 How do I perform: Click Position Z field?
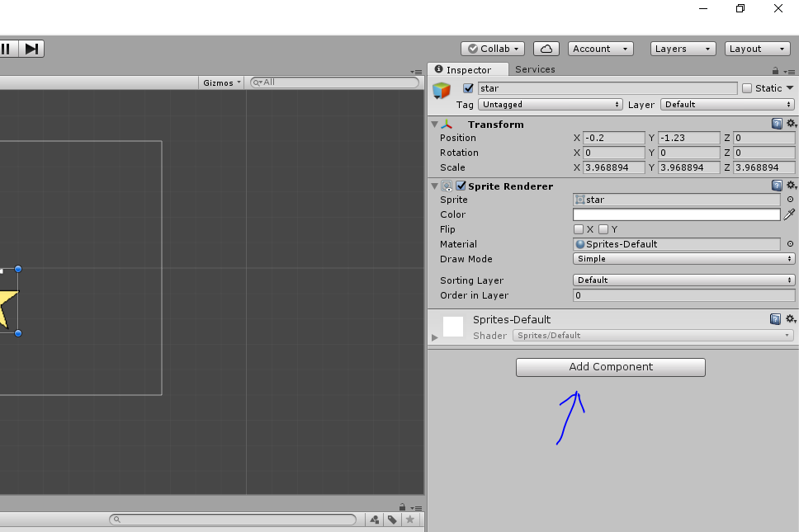764,138
